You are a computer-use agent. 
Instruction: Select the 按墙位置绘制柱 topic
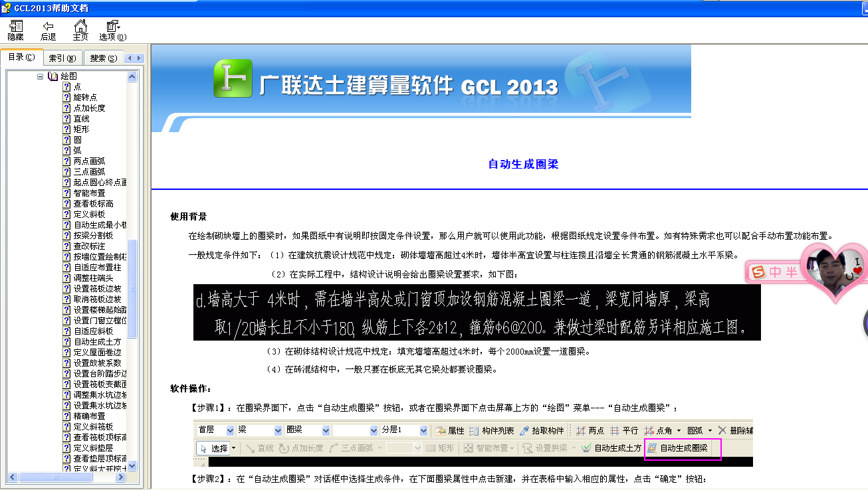click(100, 257)
